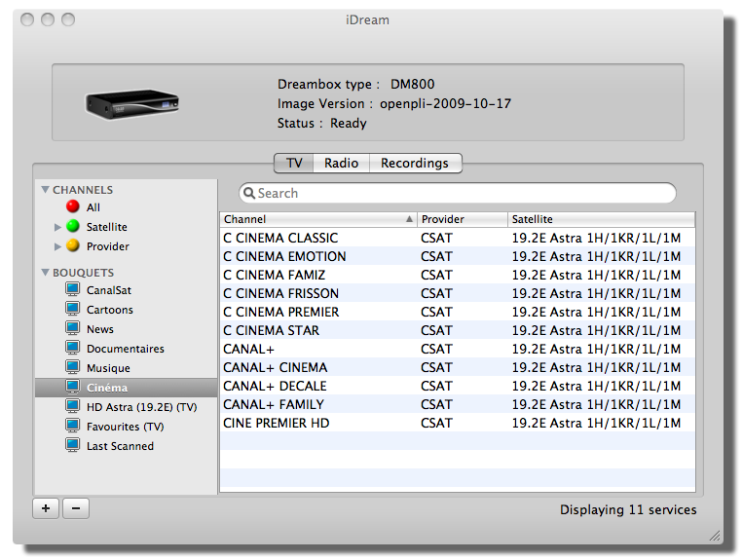Select the CANAL+ channel row

click(458, 349)
